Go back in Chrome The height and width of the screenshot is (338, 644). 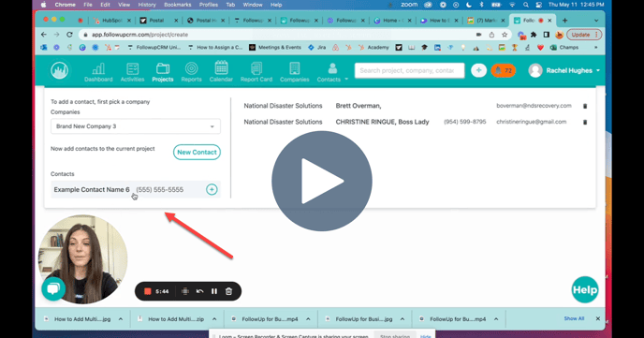44,35
